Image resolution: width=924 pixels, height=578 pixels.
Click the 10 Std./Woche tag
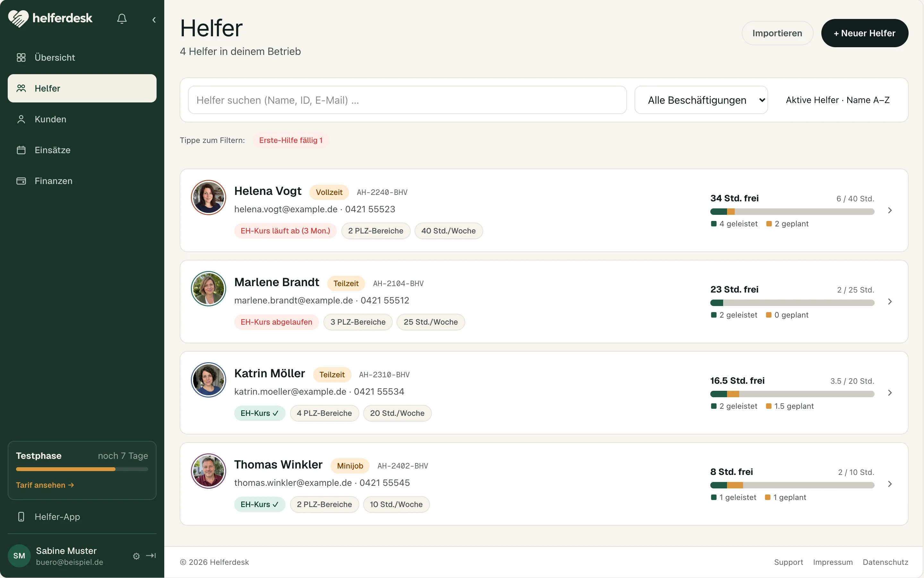(396, 504)
